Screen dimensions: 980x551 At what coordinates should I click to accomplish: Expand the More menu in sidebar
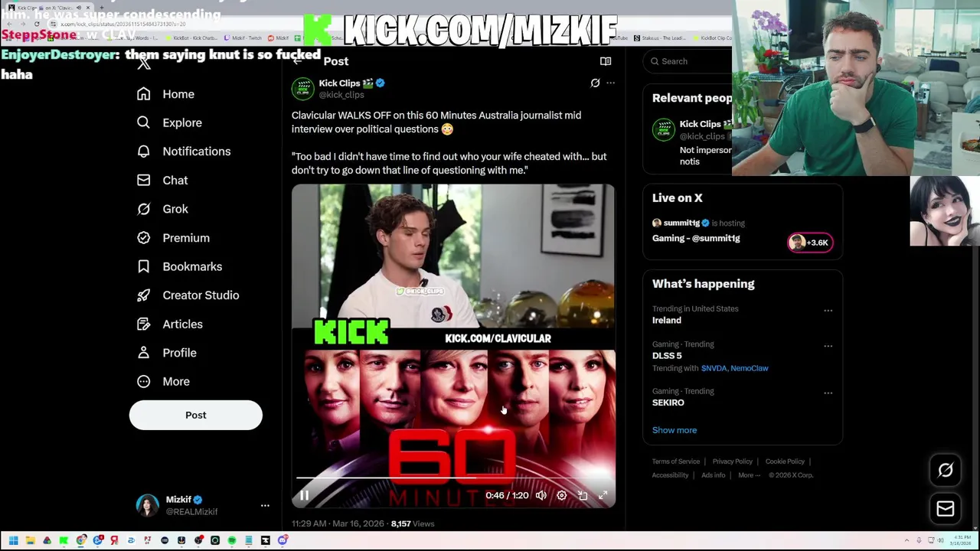tap(176, 382)
